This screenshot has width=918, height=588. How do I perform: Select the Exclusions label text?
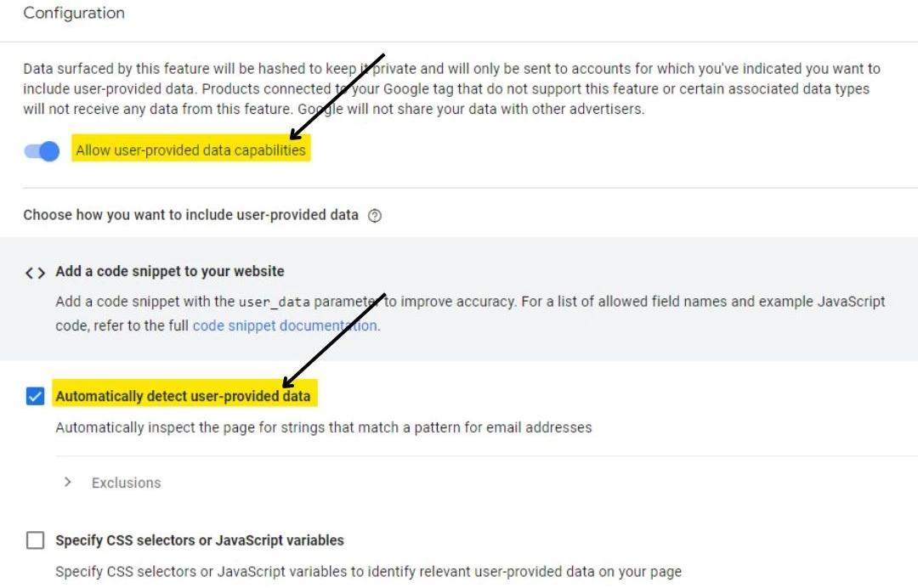click(126, 483)
